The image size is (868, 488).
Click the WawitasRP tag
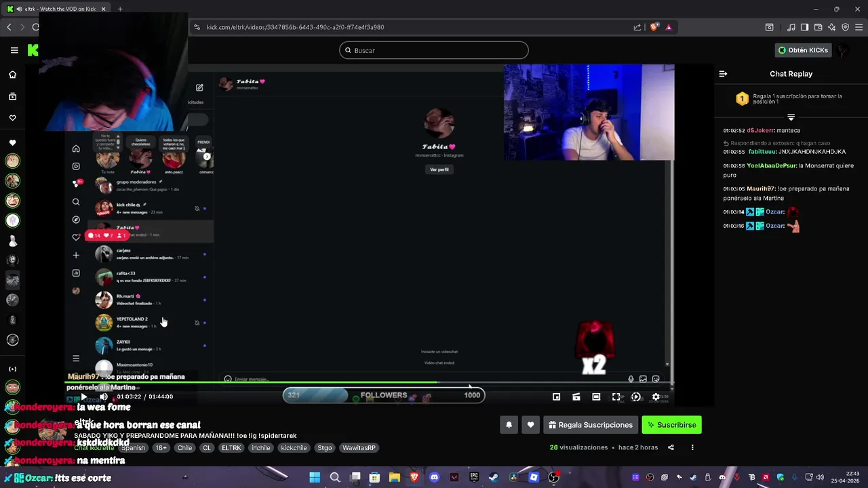(359, 448)
